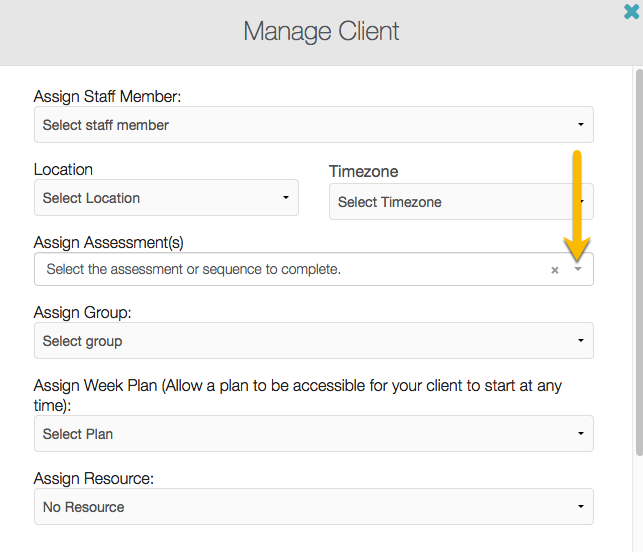
Task: Click the caret arrow in Select group box
Action: point(581,340)
